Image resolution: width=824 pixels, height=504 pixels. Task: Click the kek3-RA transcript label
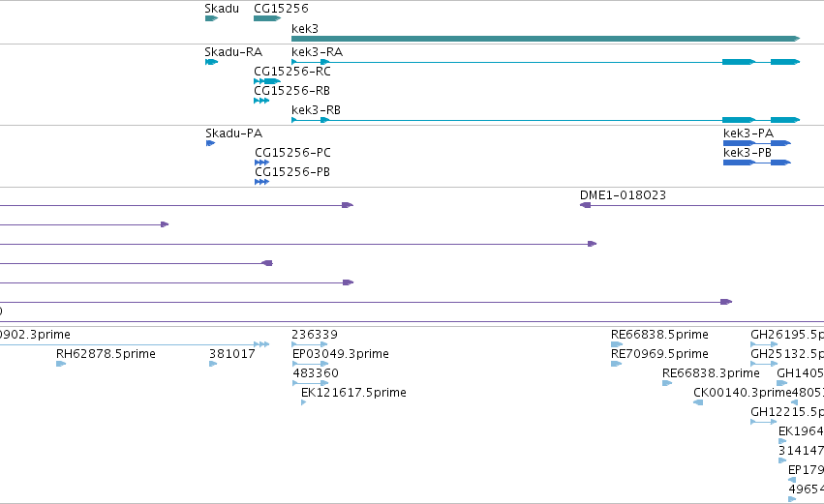point(317,52)
